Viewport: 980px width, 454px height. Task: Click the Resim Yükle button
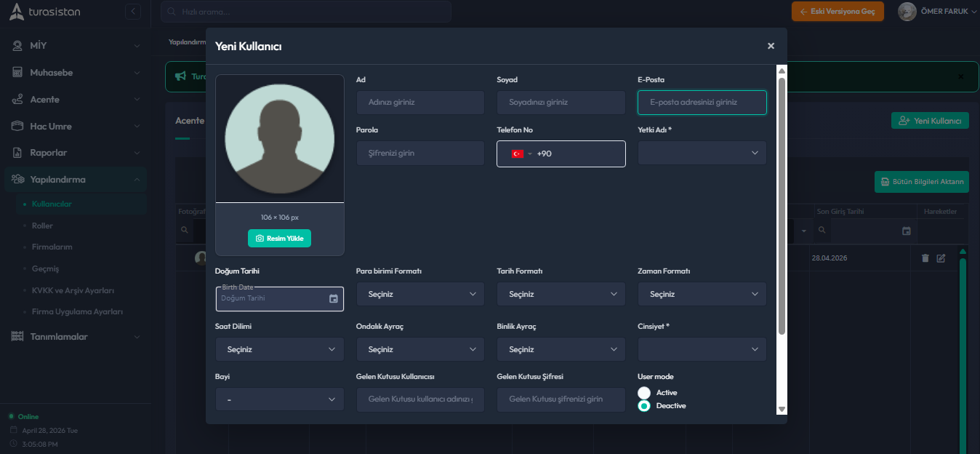(x=279, y=239)
